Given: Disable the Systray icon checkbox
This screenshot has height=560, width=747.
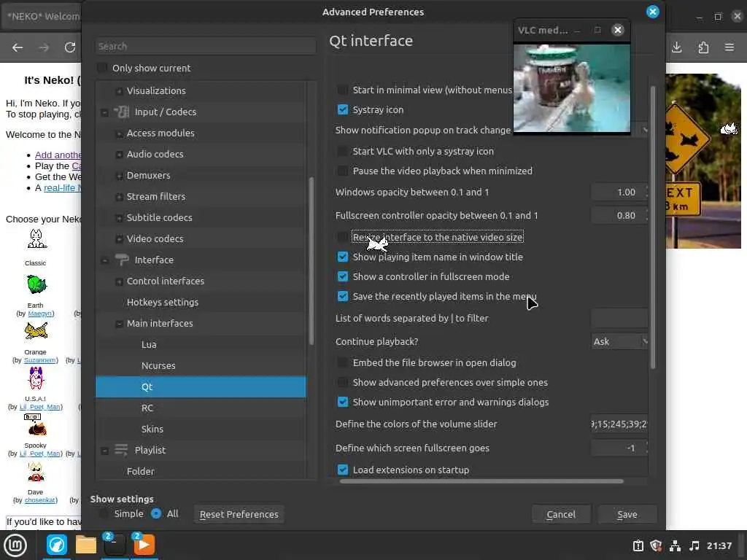Looking at the screenshot, I should 343,109.
